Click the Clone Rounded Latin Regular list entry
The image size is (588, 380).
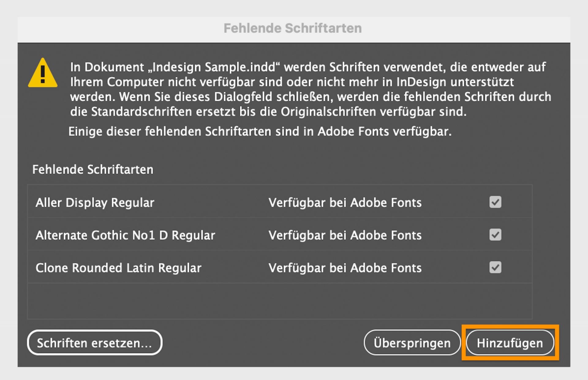click(x=119, y=268)
